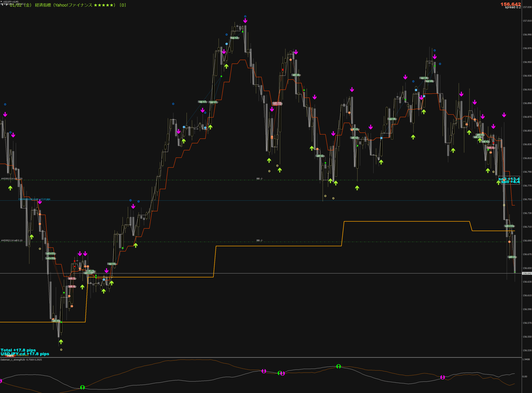Click the Total +17.8 pips summary text
Viewport: 532px width, 393px height.
[x=18, y=350]
